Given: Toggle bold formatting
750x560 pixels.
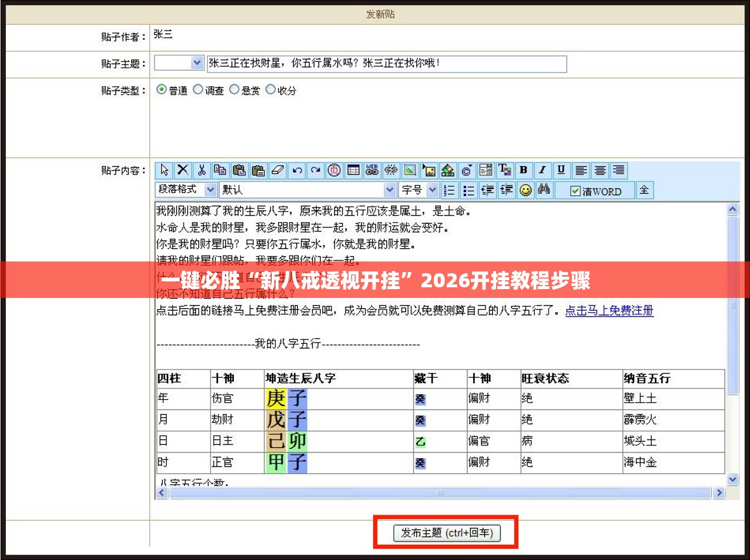Looking at the screenshot, I should click(523, 170).
